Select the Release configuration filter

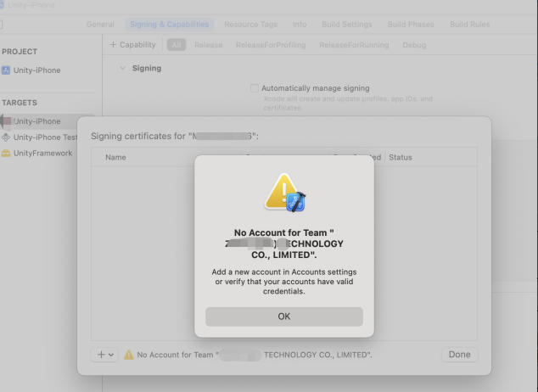(208, 45)
